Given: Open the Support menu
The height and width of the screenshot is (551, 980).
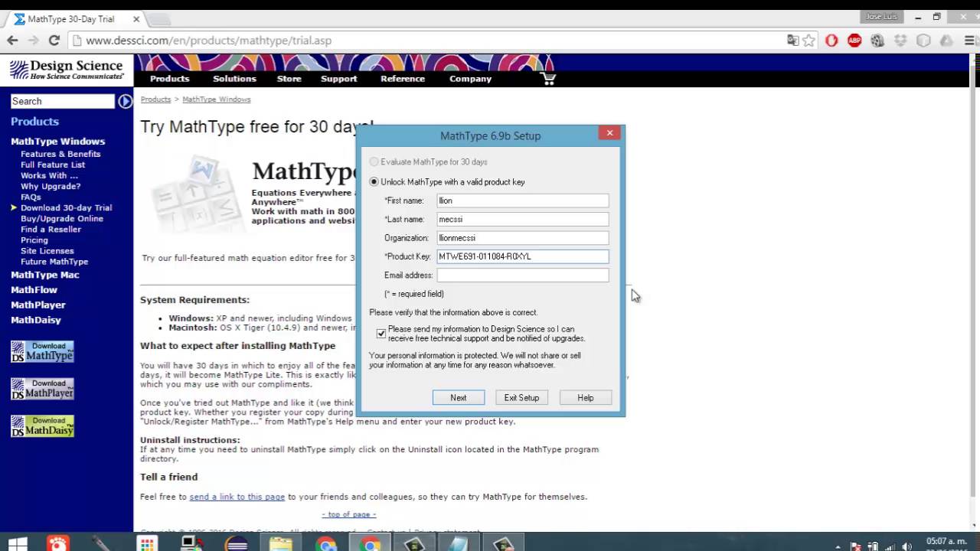Looking at the screenshot, I should [338, 78].
